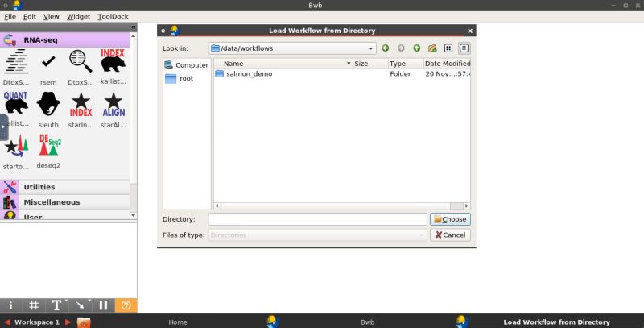
Task: Click the Name column sort arrow
Action: click(349, 64)
